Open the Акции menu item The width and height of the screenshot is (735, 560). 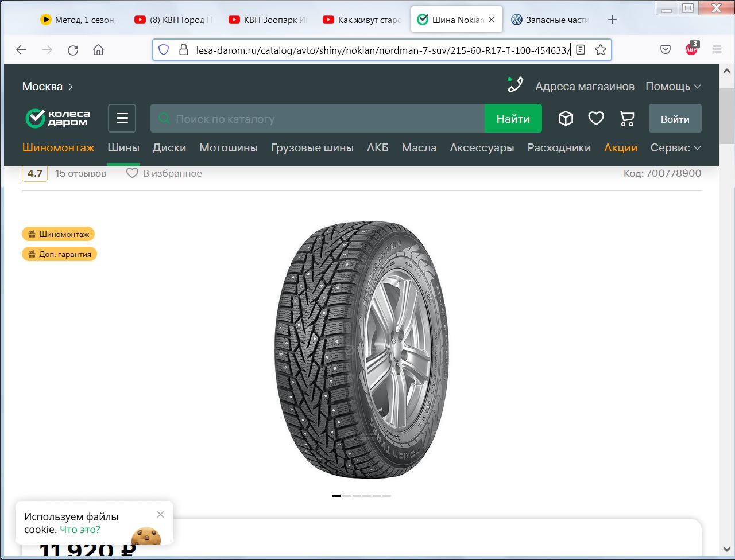[621, 147]
